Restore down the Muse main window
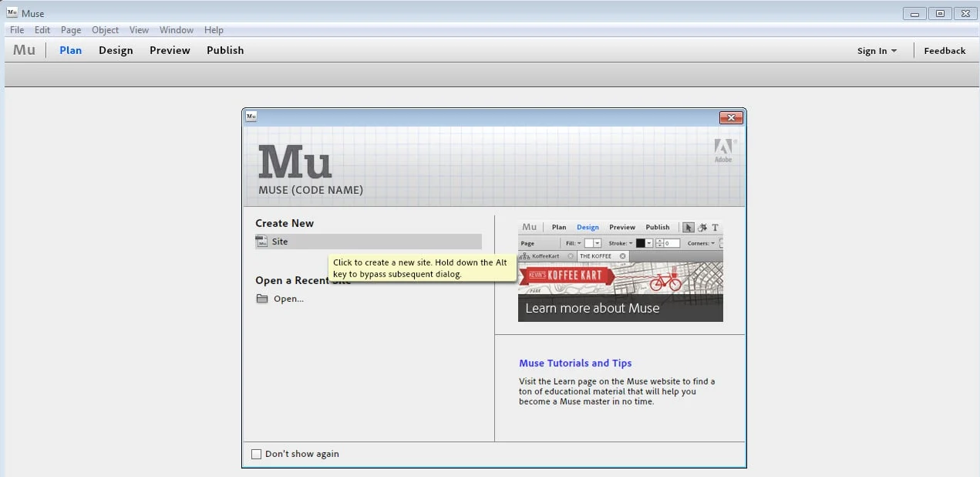Screen dimensions: 980x477 click(940, 13)
